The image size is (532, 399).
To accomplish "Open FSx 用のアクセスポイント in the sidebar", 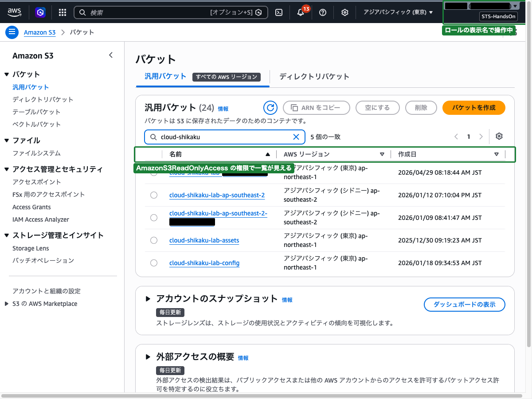I will (49, 194).
